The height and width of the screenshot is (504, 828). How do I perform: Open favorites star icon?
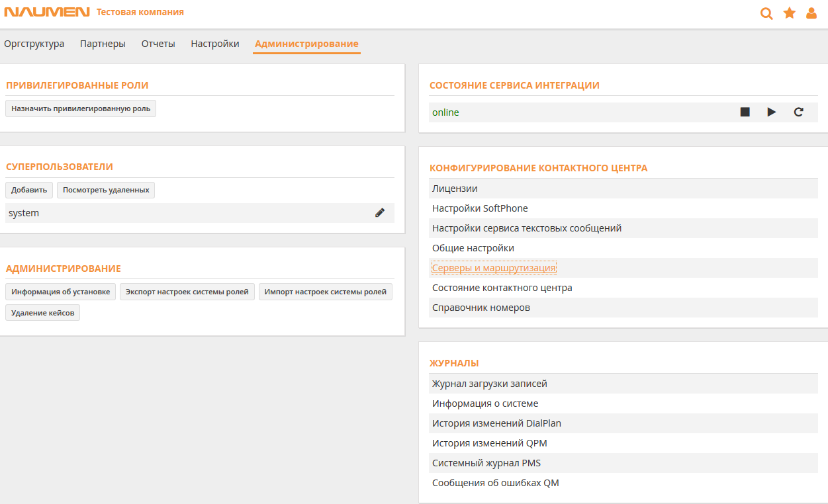click(x=789, y=13)
